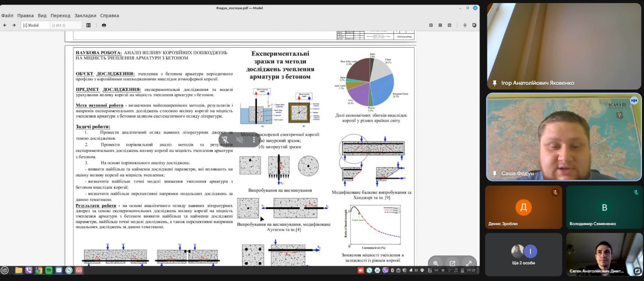644x281 pixels.
Task: Open the Ще 2 особи tile
Action: click(x=524, y=254)
